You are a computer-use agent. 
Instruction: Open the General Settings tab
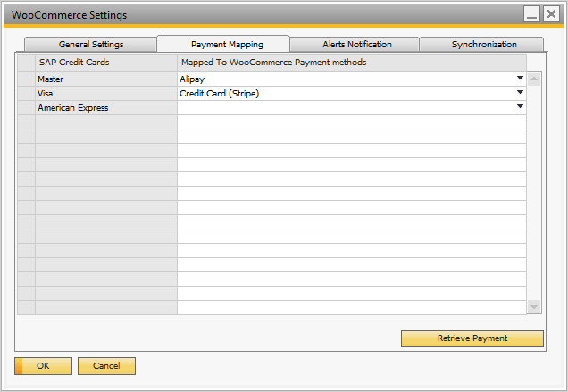91,44
